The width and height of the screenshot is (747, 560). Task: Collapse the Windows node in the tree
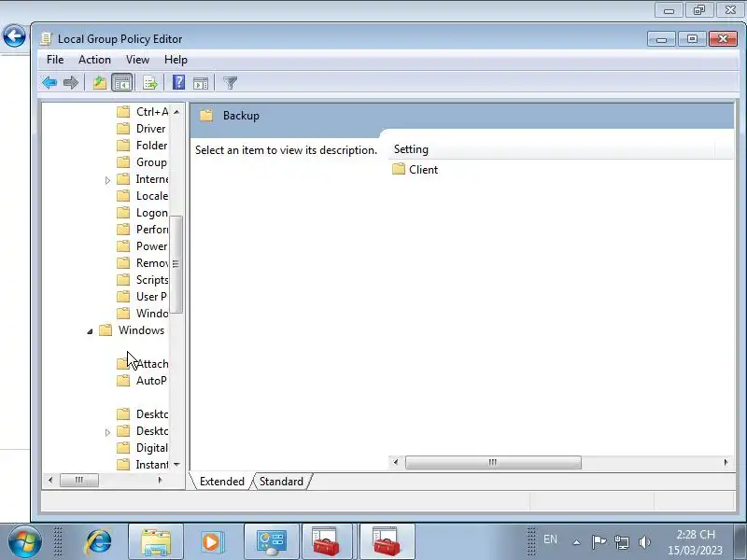(x=90, y=331)
